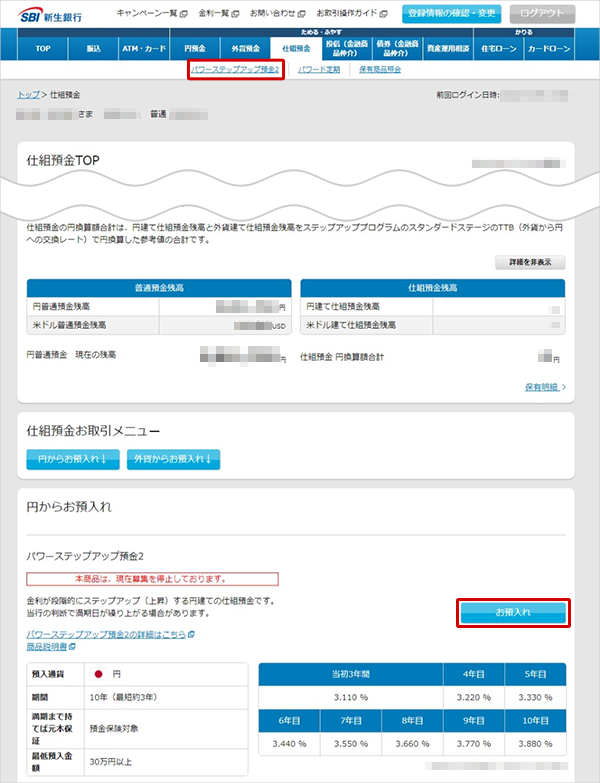Image resolution: width=600 pixels, height=783 pixels.
Task: Open the 円預金 navigation tab
Action: click(x=195, y=48)
